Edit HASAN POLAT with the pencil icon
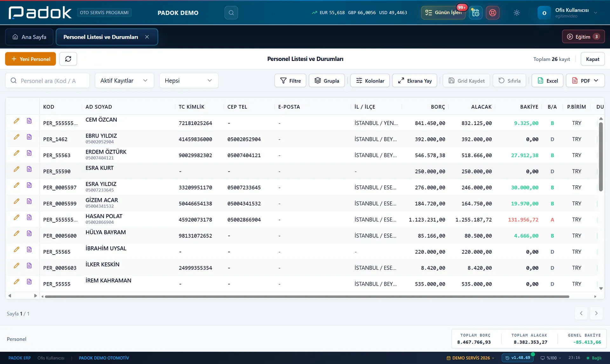This screenshot has height=364, width=610. pyautogui.click(x=17, y=217)
